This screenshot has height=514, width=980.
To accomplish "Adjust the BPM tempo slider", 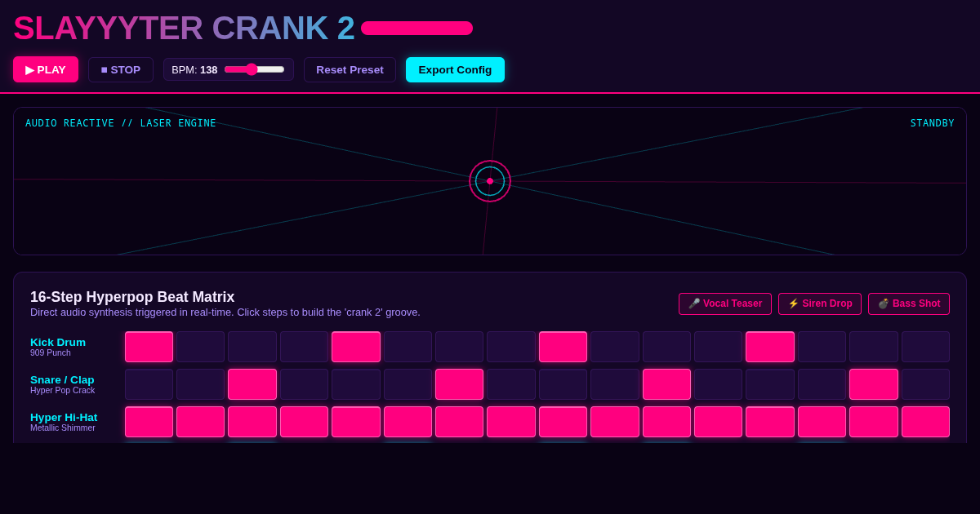I will coord(254,69).
